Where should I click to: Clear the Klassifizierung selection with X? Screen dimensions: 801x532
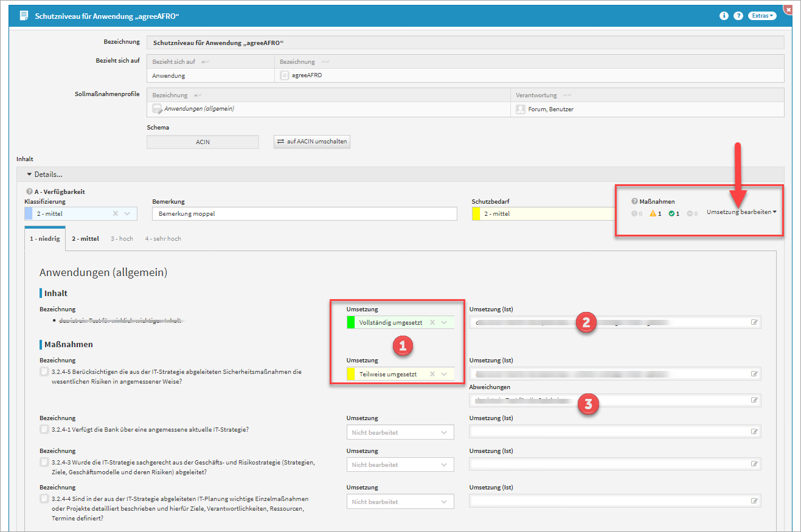116,213
